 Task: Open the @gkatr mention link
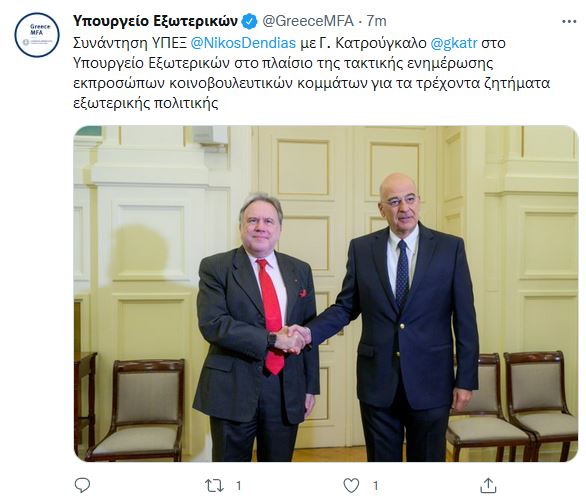[454, 43]
